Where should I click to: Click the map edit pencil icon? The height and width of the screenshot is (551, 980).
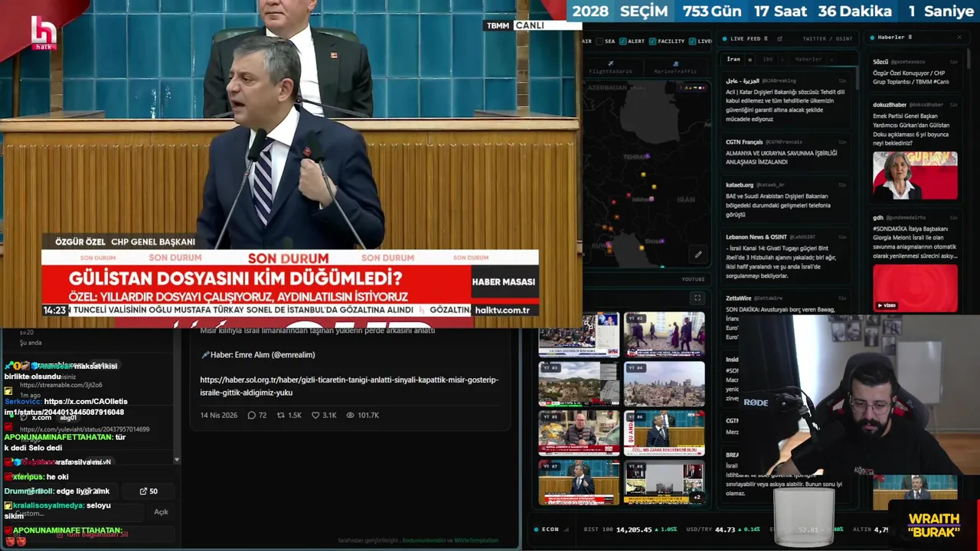click(697, 254)
